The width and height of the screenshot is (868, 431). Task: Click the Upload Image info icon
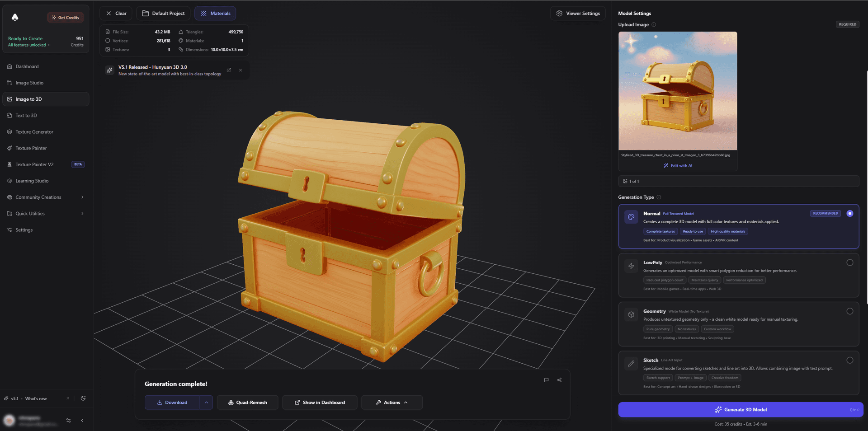point(654,24)
